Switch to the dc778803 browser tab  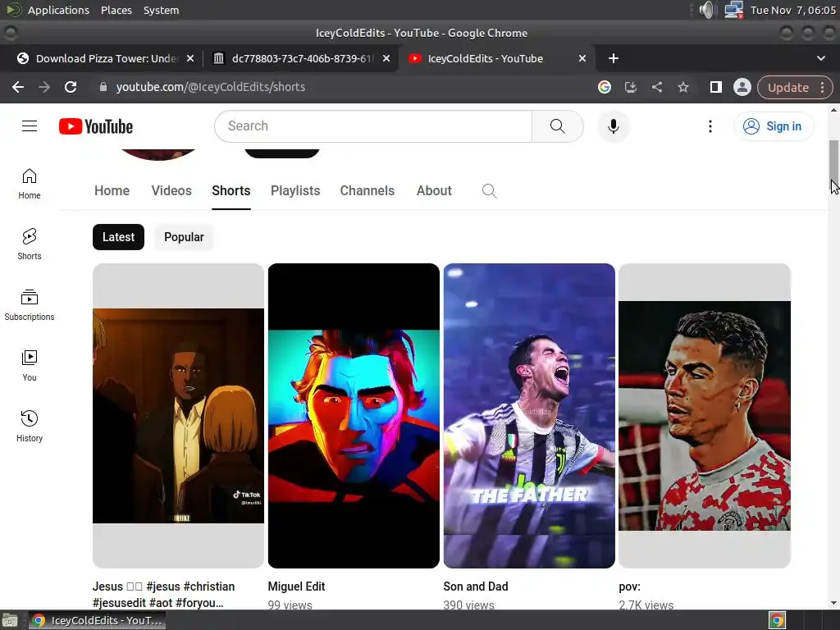[300, 58]
